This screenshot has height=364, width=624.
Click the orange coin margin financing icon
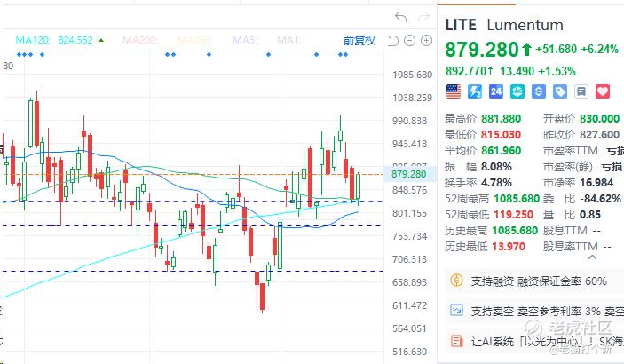point(456,281)
